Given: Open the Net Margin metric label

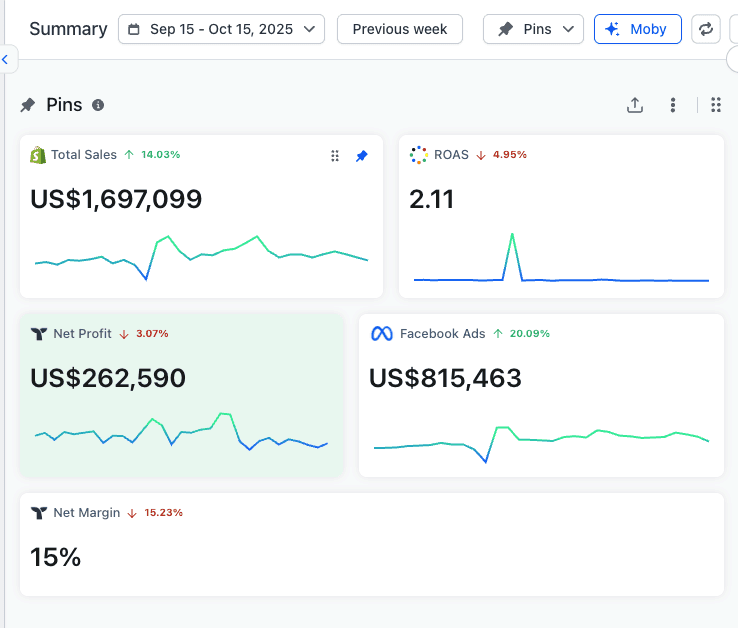Looking at the screenshot, I should (87, 513).
